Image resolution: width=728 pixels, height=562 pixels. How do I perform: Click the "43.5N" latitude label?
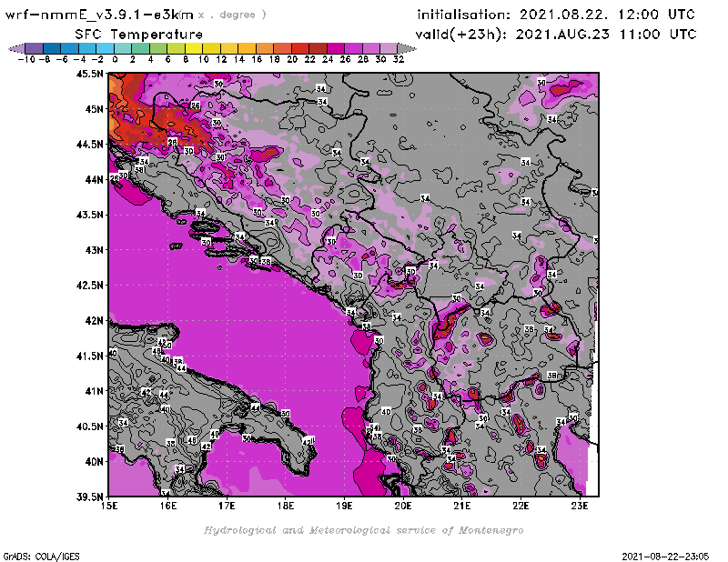89,215
